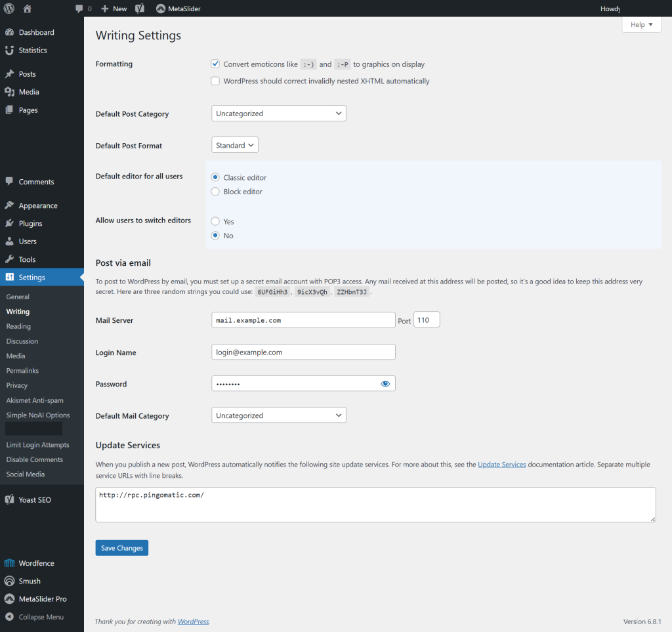Expand the Default Post Format dropdown
This screenshot has height=632, width=672.
(x=235, y=145)
